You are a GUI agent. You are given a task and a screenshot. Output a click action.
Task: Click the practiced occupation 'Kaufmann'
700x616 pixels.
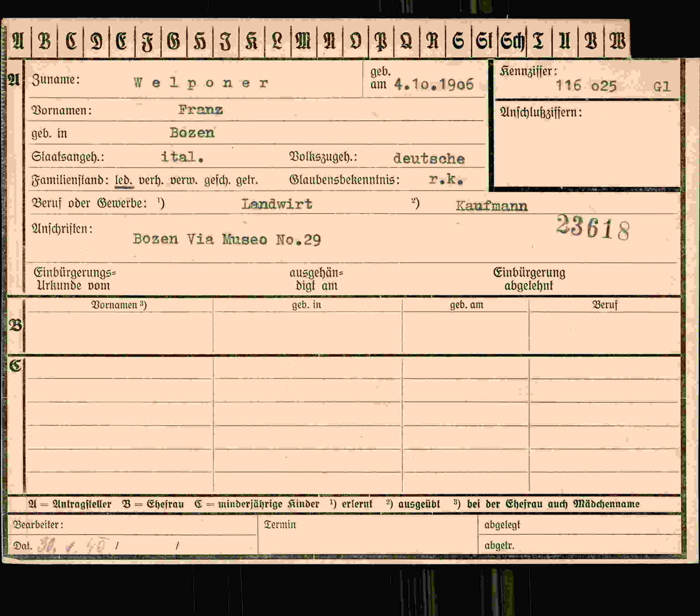click(491, 206)
